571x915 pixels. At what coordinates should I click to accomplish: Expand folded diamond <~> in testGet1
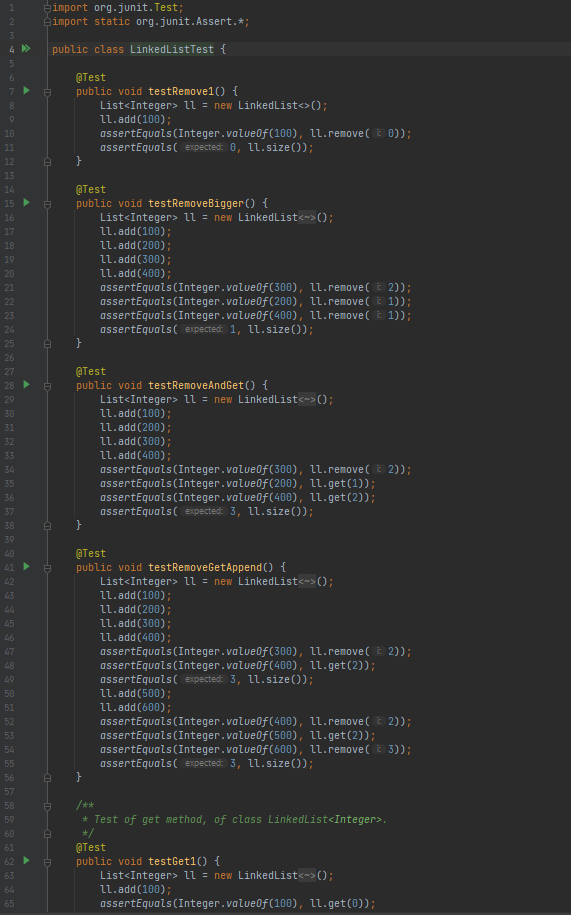(307, 876)
